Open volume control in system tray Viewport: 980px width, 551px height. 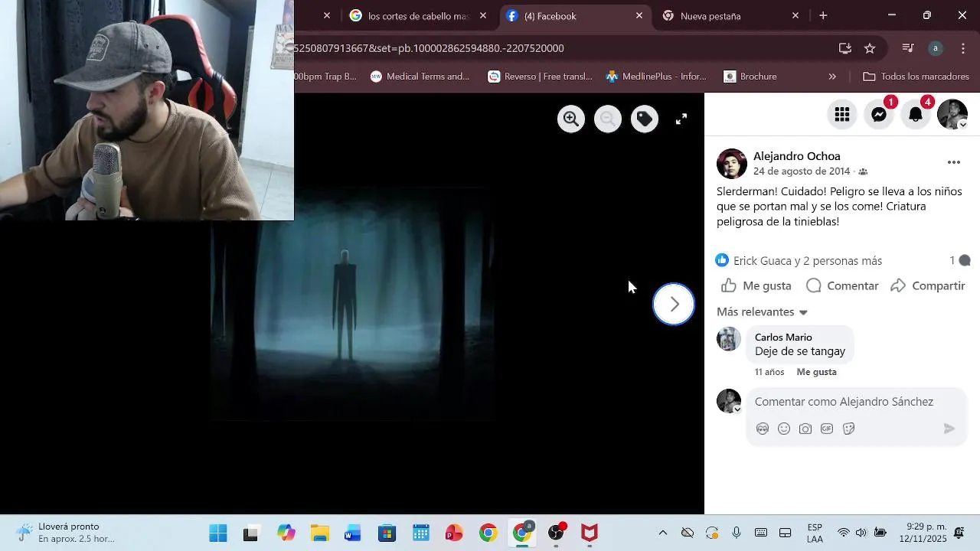click(x=861, y=533)
